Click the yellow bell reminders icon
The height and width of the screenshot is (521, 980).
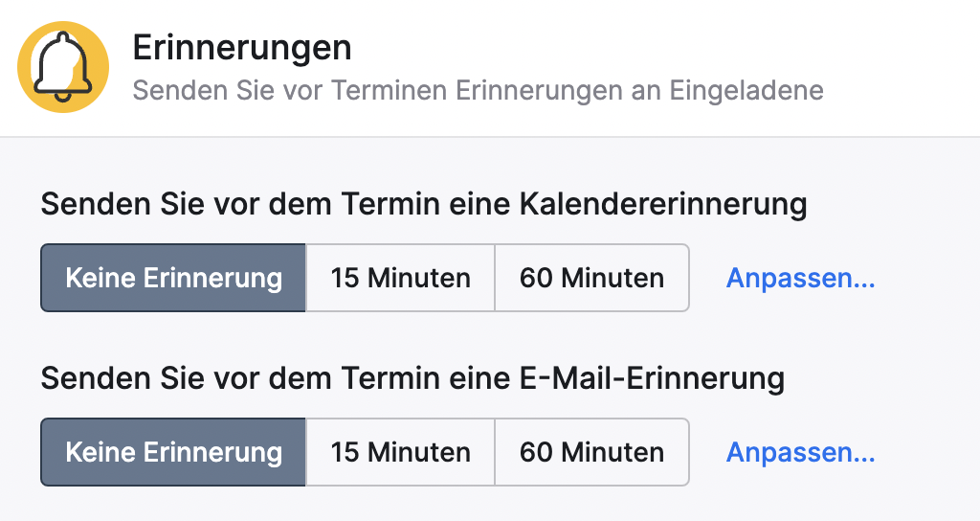(x=63, y=67)
